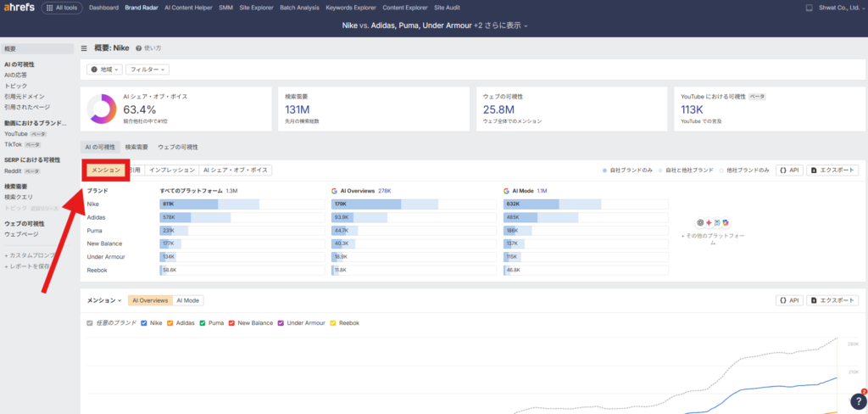
Task: Toggle the Under Armour legend checkbox
Action: point(281,323)
